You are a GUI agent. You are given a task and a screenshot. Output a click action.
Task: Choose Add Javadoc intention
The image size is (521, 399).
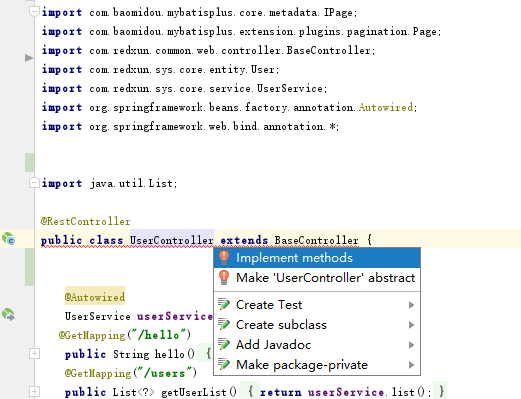pyautogui.click(x=317, y=345)
